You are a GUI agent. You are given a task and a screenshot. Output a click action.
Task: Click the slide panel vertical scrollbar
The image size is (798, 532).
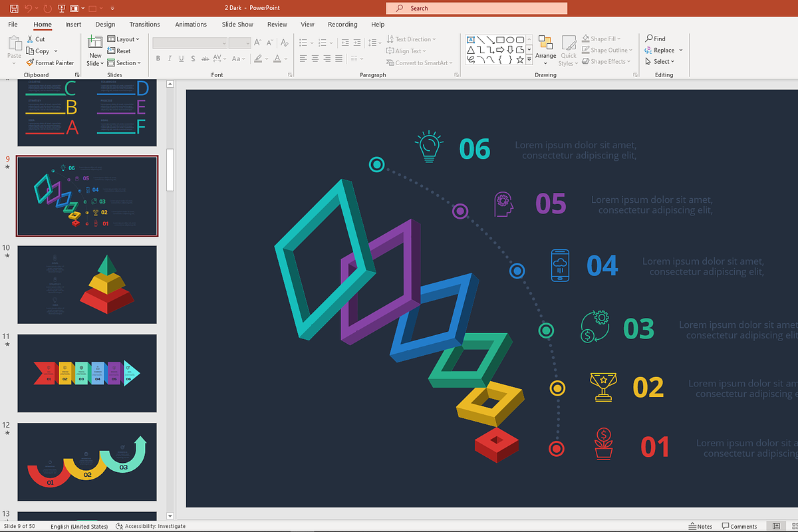170,170
